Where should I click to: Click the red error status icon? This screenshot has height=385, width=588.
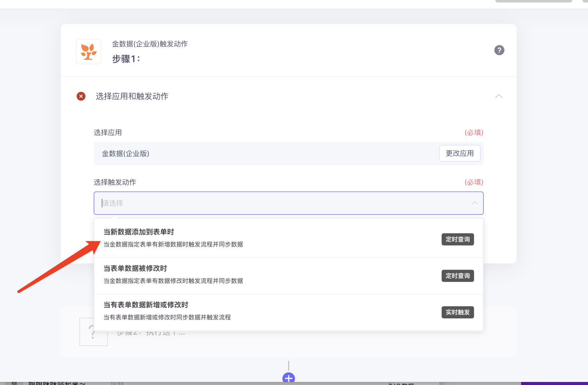(81, 96)
